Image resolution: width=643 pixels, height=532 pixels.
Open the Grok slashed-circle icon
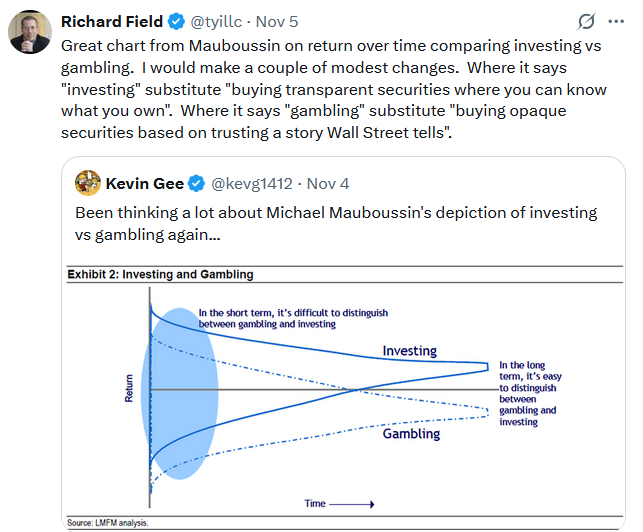[589, 21]
